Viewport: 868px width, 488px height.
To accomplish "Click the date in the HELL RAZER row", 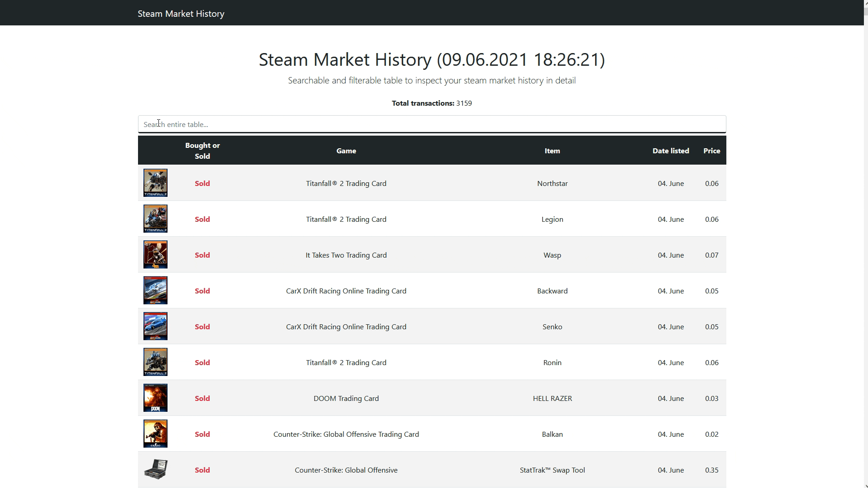I will 671,398.
